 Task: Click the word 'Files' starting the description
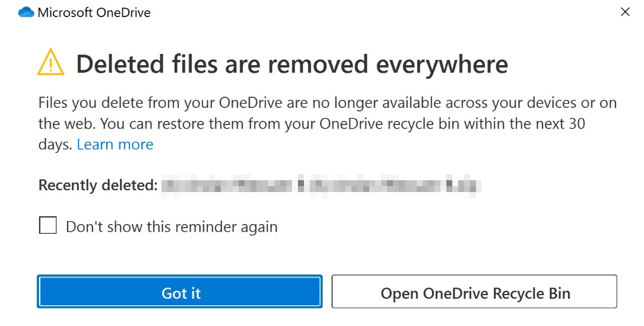53,103
